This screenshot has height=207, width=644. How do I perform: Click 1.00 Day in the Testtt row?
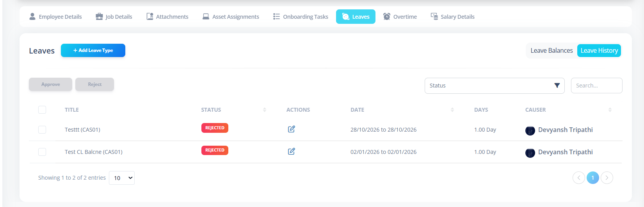(485, 130)
